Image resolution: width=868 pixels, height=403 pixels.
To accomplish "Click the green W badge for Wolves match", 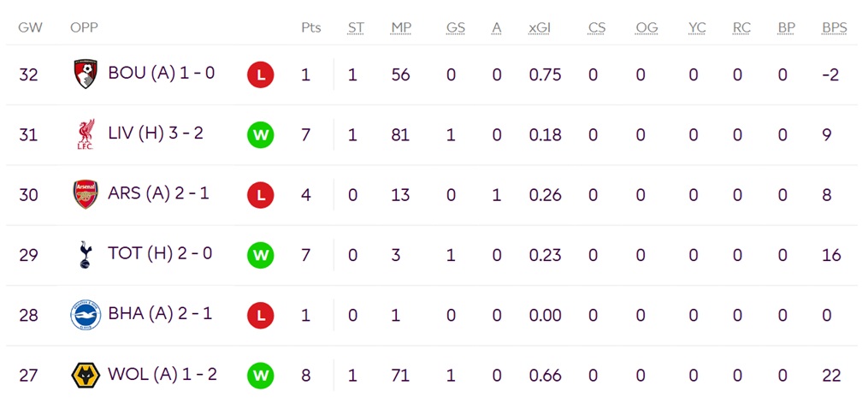I will [261, 376].
